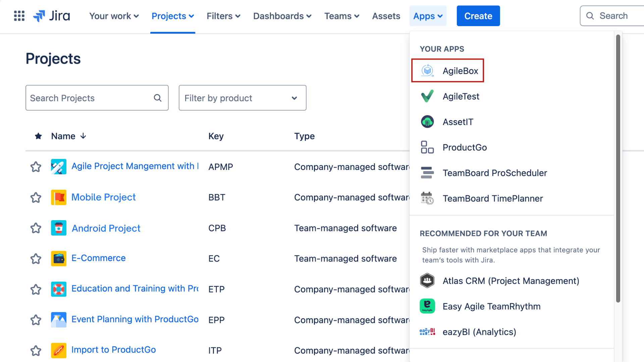Screen dimensions: 644x362
Task: Select AssetIT from Your Apps
Action: point(458,122)
